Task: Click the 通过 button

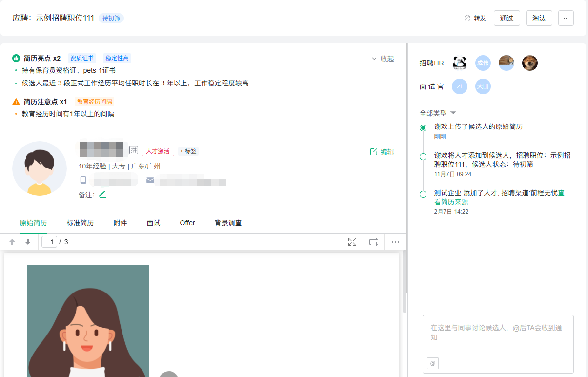Action: [x=507, y=18]
